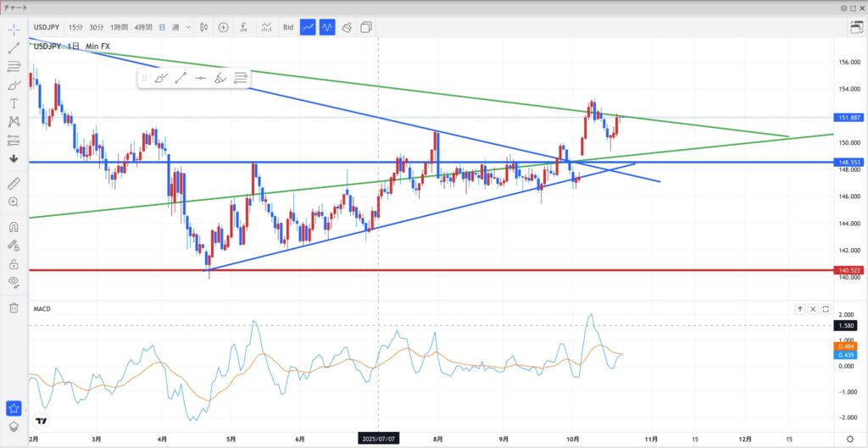Open the candlestick chart type selector
This screenshot has height=448, width=868.
204,27
